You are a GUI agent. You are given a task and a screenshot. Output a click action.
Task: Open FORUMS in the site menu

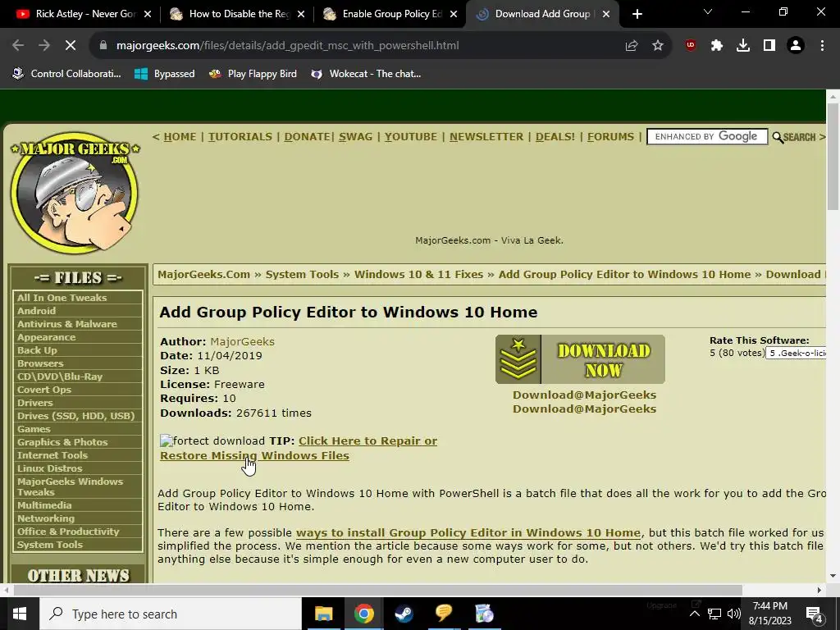tap(610, 137)
